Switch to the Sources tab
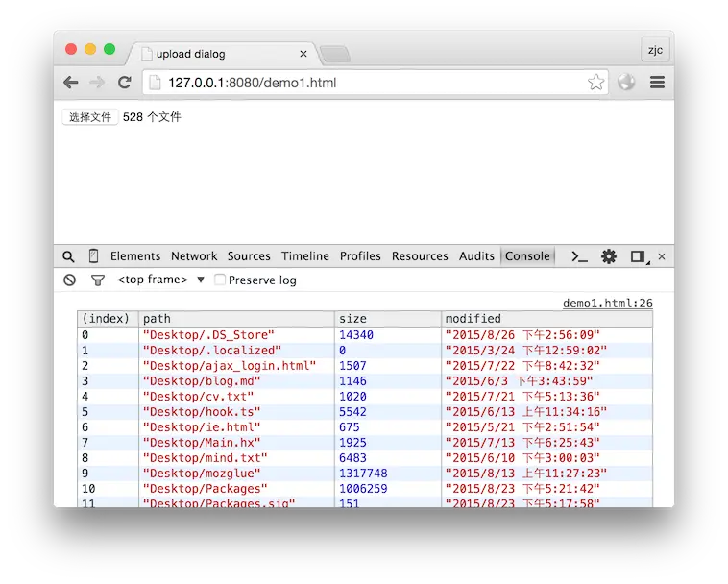 (x=249, y=256)
